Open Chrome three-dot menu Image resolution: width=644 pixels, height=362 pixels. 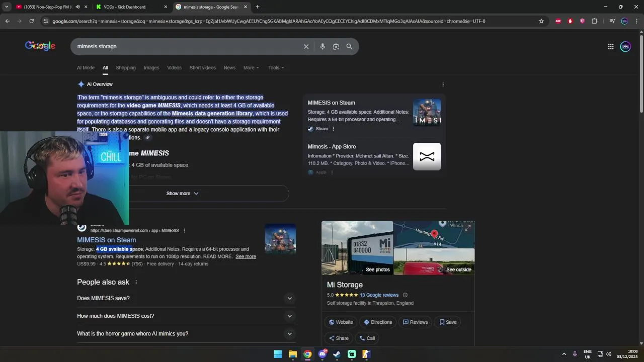pos(636,21)
